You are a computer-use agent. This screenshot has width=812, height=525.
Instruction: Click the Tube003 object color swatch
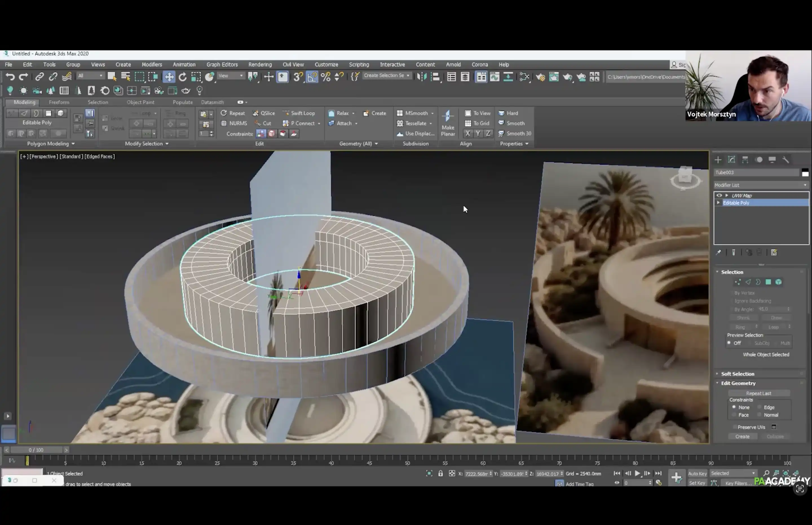click(805, 173)
